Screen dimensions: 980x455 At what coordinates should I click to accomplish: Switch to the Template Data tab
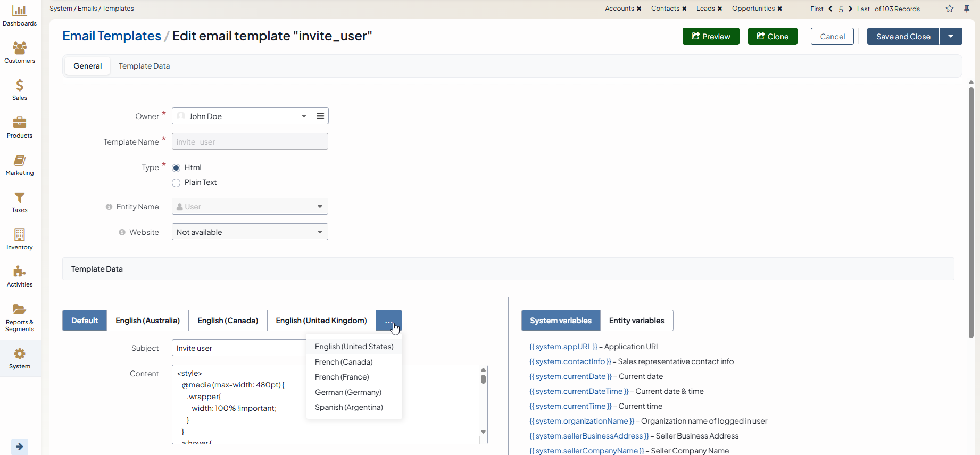pos(144,66)
